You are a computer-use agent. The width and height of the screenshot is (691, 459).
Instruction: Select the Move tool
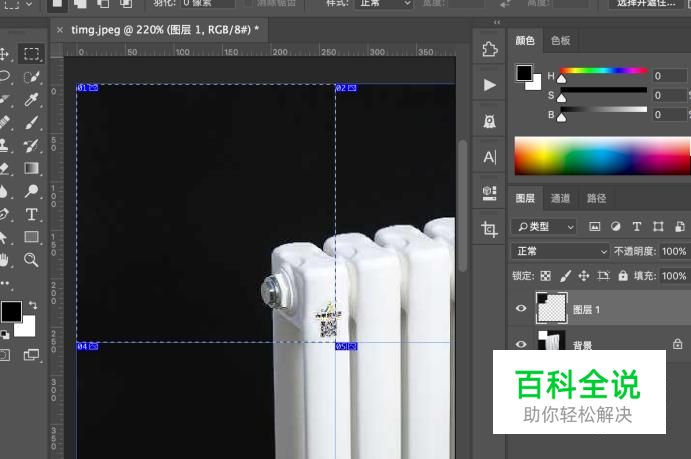pyautogui.click(x=4, y=54)
